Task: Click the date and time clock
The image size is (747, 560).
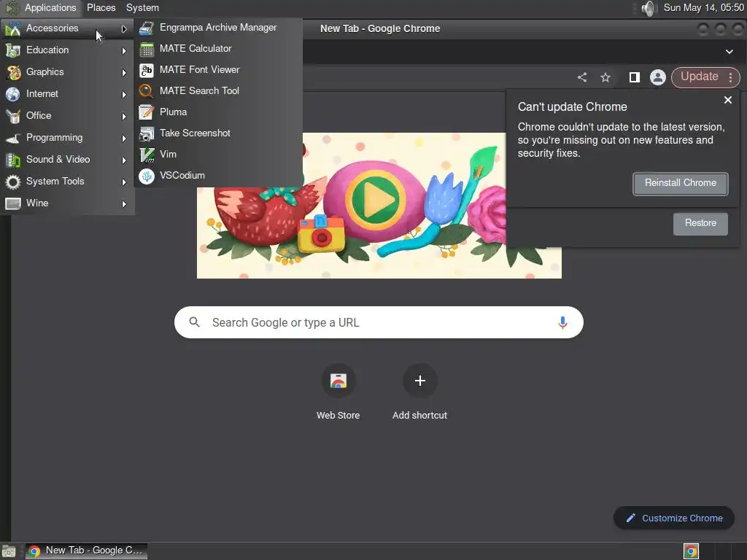Action: pyautogui.click(x=704, y=7)
